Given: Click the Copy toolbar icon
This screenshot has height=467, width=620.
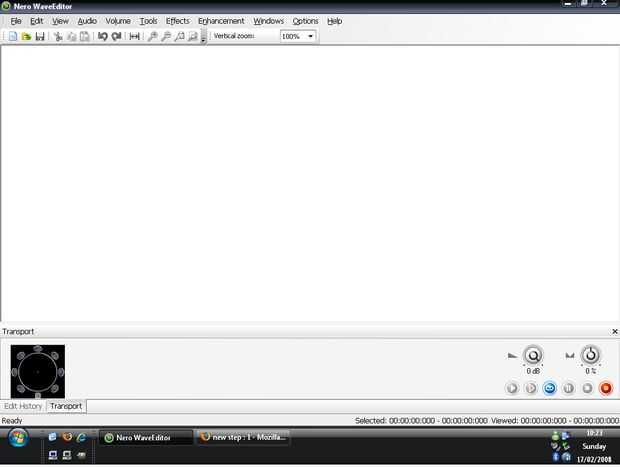Looking at the screenshot, I should coord(72,36).
